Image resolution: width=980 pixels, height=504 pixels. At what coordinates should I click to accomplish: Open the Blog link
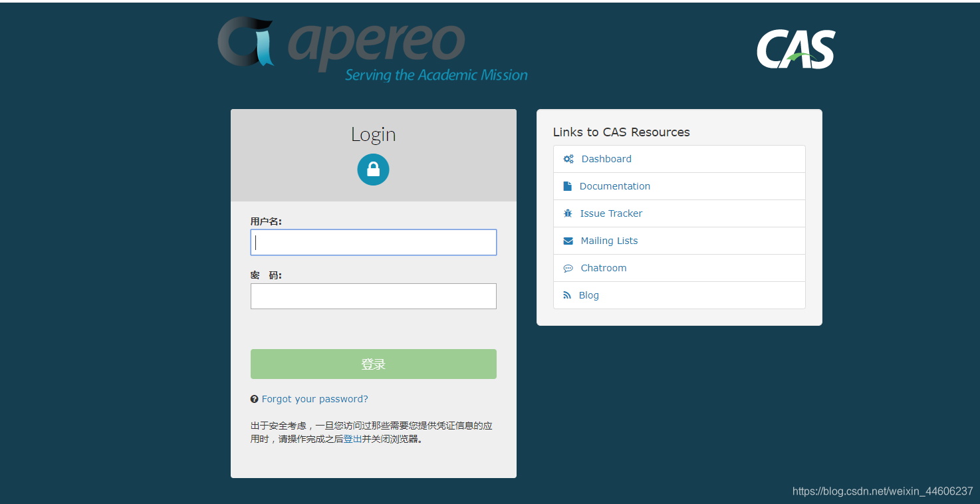tap(588, 295)
